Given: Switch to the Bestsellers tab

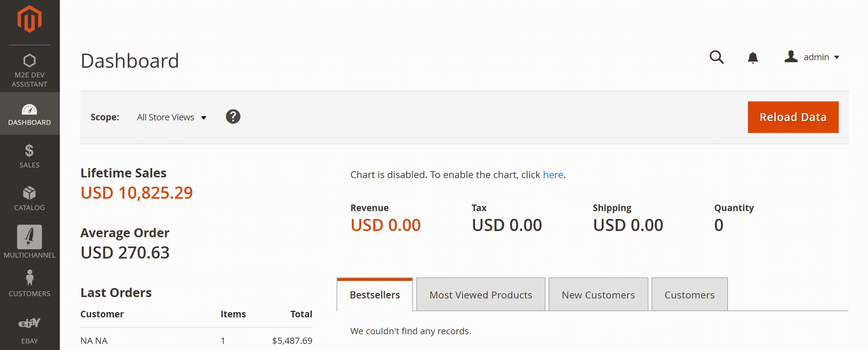Looking at the screenshot, I should coord(375,295).
